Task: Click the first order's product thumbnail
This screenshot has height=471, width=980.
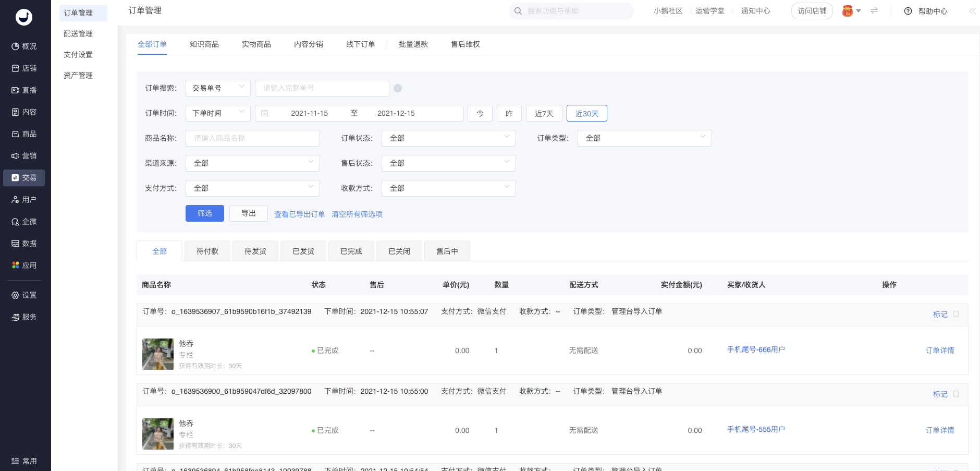Action: 158,354
